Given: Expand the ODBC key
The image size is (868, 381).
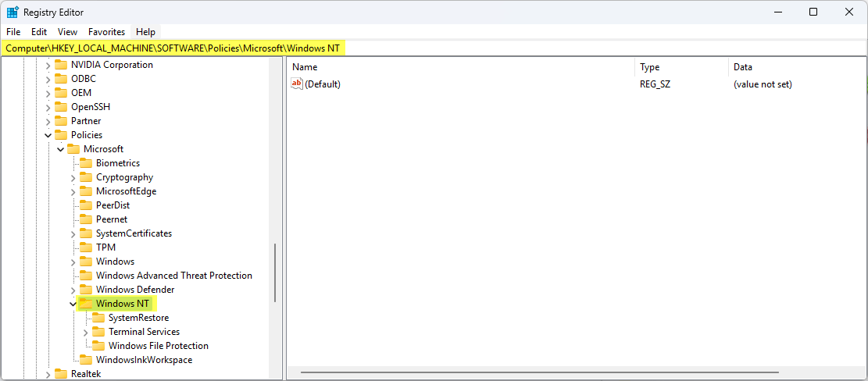Looking at the screenshot, I should (48, 79).
